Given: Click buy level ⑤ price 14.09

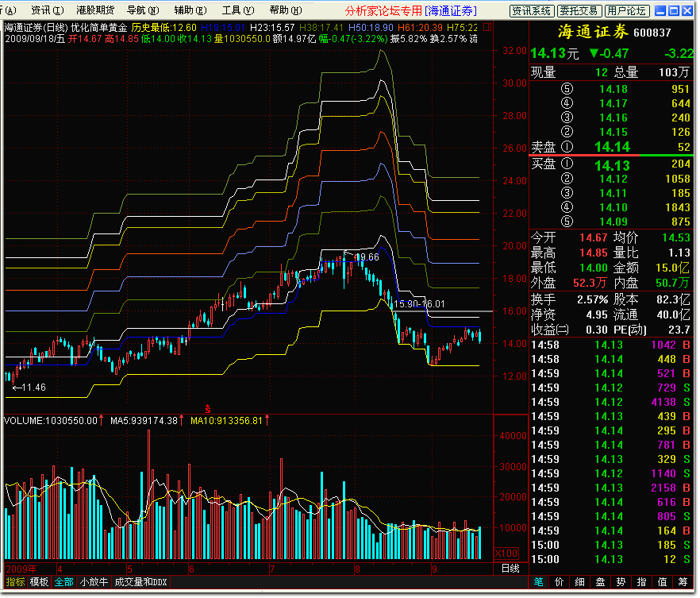Looking at the screenshot, I should 613,222.
